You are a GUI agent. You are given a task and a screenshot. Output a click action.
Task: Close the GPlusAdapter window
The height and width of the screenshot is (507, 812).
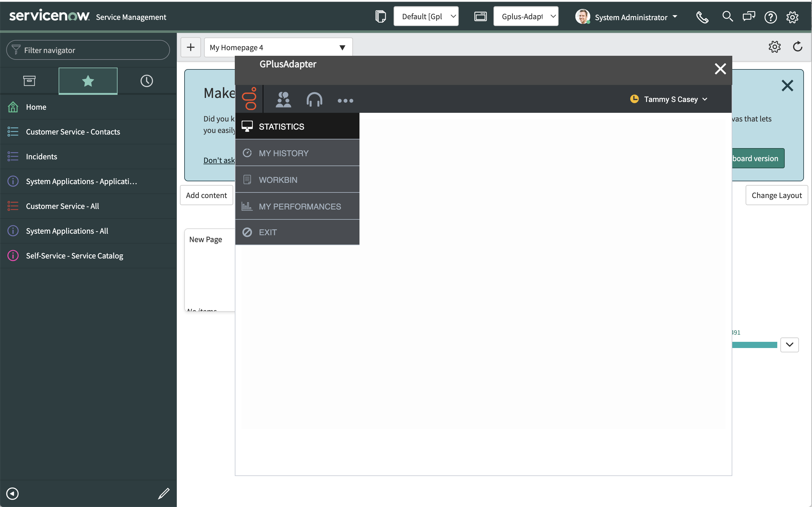tap(720, 69)
